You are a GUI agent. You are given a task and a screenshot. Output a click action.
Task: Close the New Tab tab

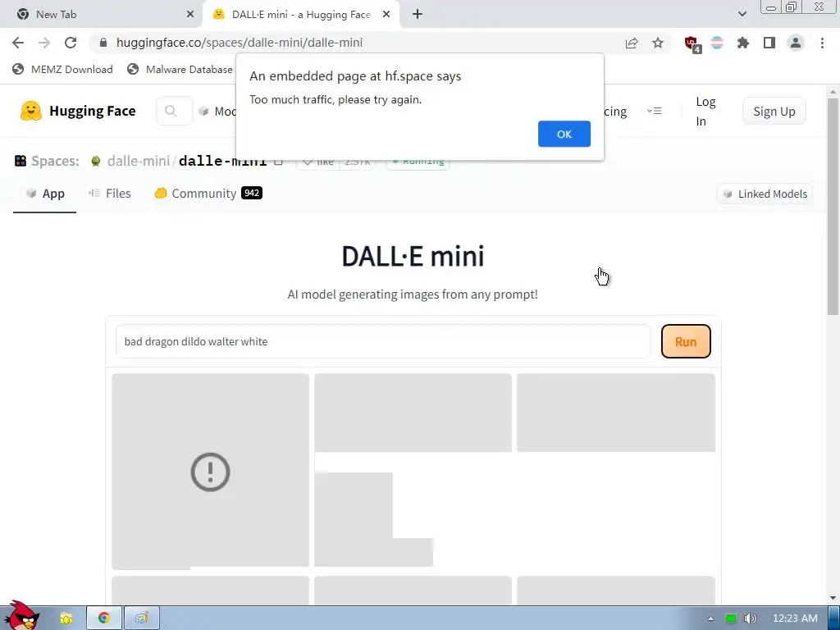coord(190,15)
